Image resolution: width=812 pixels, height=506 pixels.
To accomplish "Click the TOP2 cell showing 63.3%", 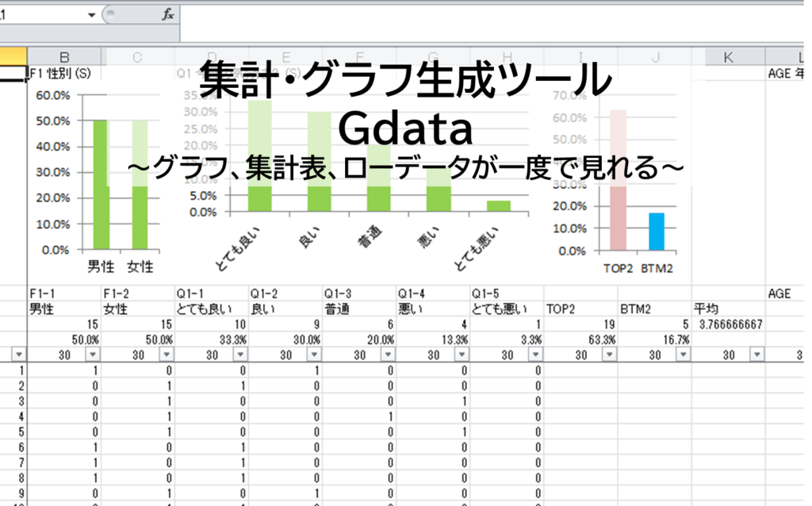I will pos(581,339).
